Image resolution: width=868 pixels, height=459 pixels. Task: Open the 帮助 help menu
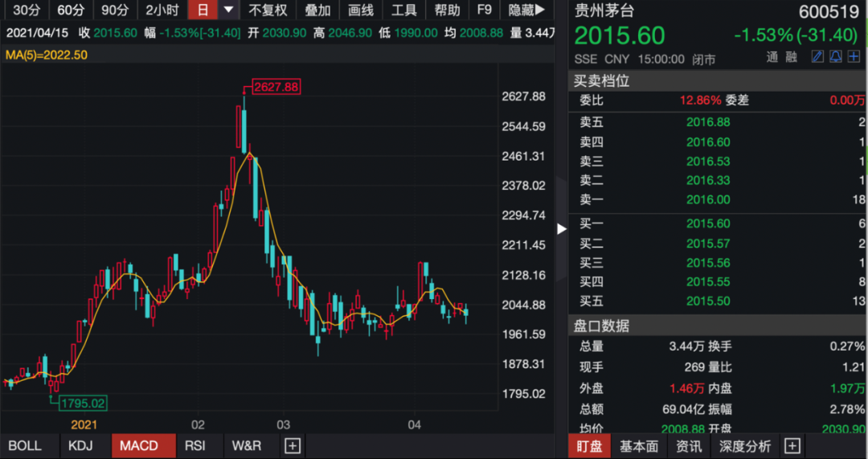pos(447,10)
